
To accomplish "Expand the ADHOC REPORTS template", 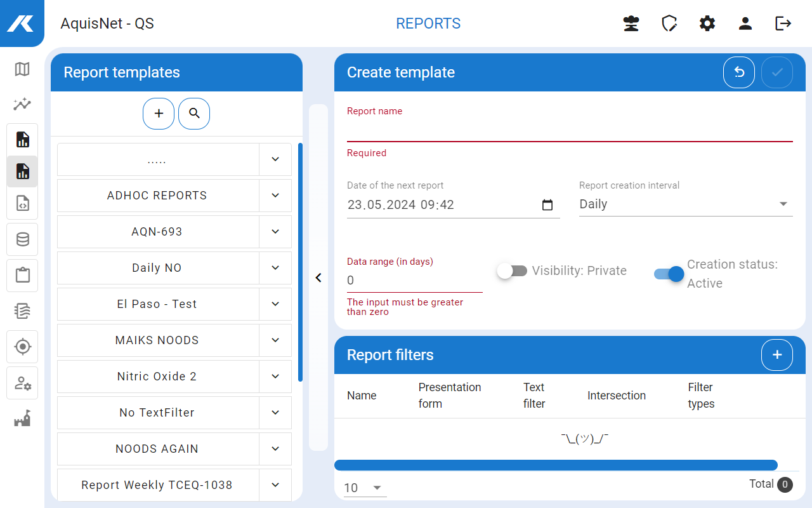I will [275, 196].
